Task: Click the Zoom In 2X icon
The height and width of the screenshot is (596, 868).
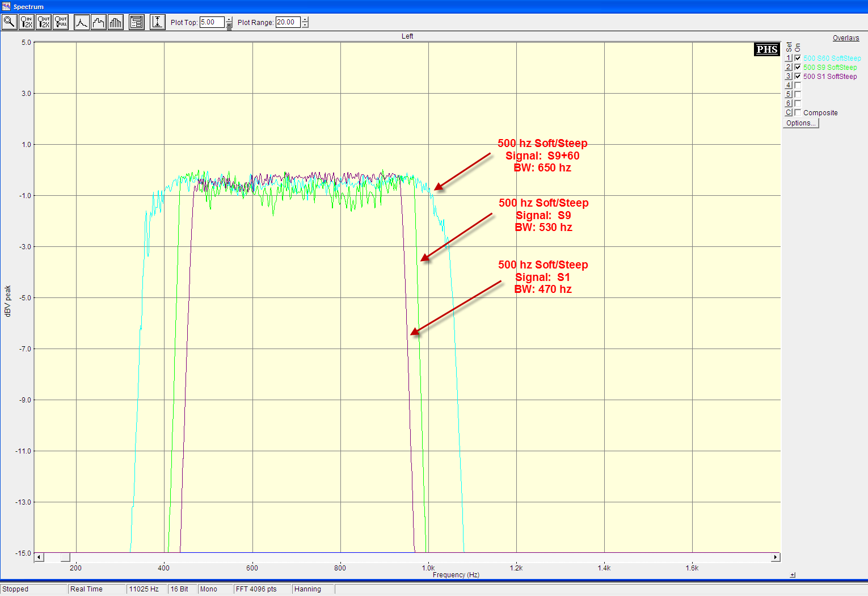Action: pyautogui.click(x=27, y=22)
